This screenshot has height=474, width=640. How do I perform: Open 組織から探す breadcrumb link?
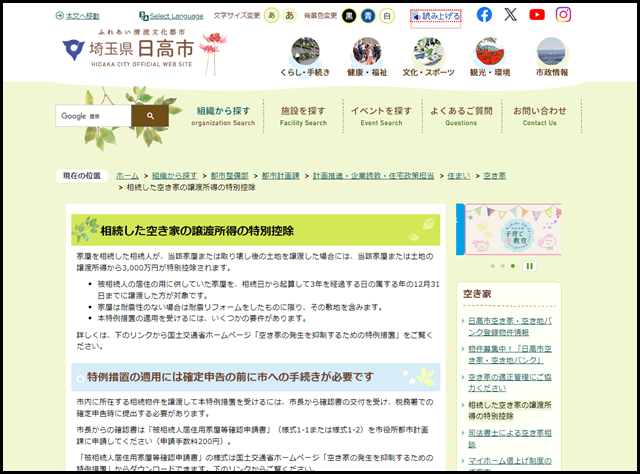174,176
